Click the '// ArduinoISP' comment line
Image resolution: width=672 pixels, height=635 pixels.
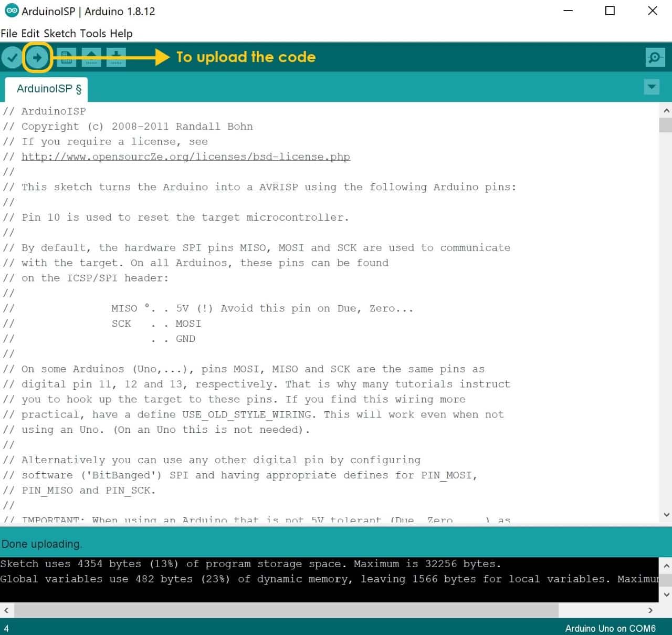[x=44, y=111]
